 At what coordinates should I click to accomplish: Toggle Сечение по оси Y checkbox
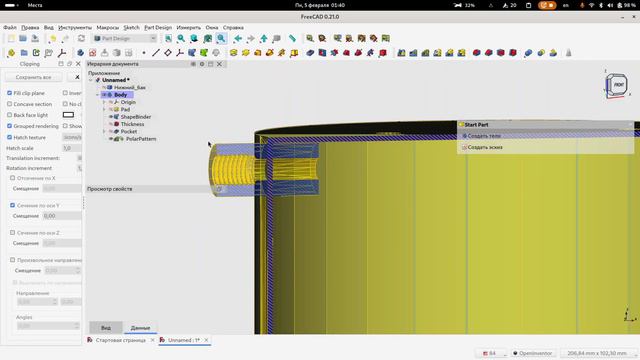[13, 205]
